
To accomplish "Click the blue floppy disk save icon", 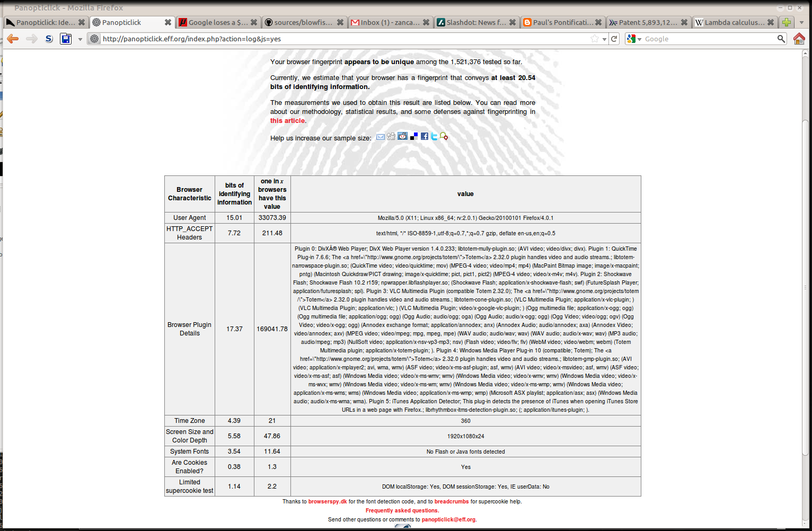I will [66, 39].
